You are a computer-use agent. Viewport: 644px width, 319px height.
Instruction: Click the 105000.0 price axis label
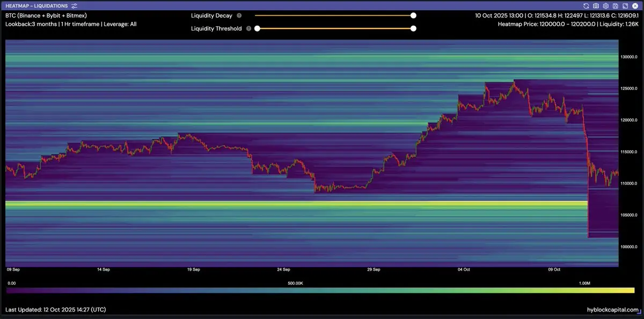[x=629, y=215]
